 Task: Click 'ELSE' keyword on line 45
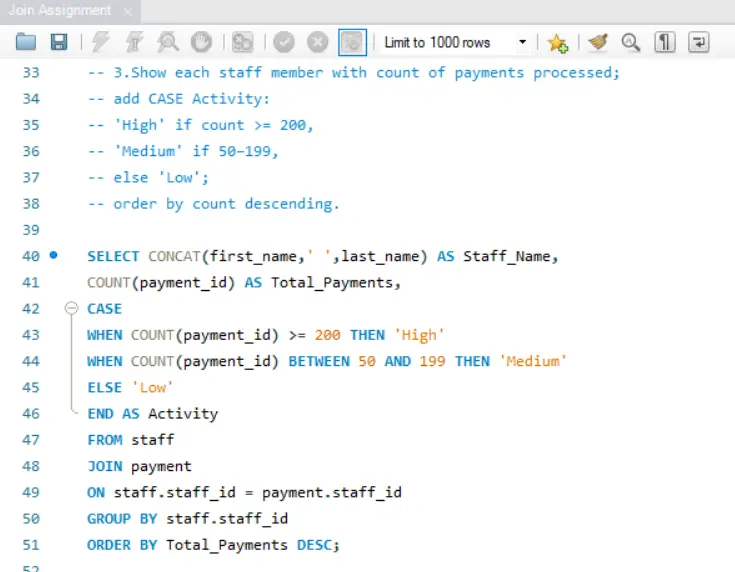pos(104,388)
